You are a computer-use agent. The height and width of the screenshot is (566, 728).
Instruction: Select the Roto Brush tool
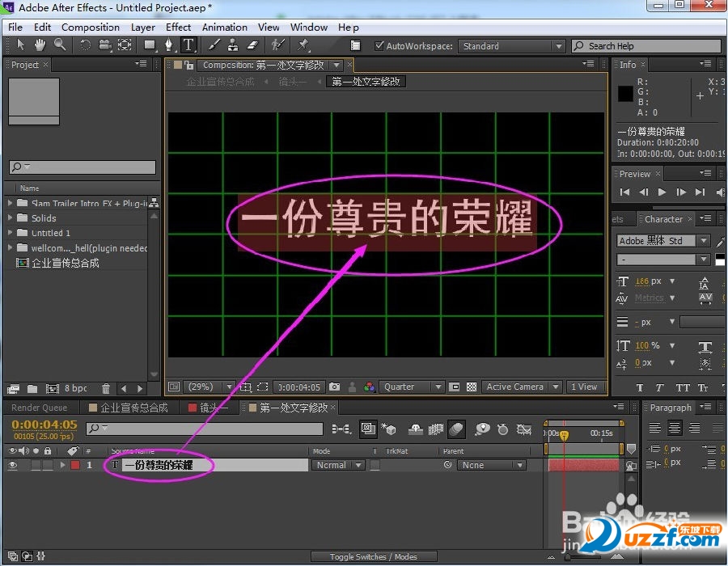tap(277, 45)
